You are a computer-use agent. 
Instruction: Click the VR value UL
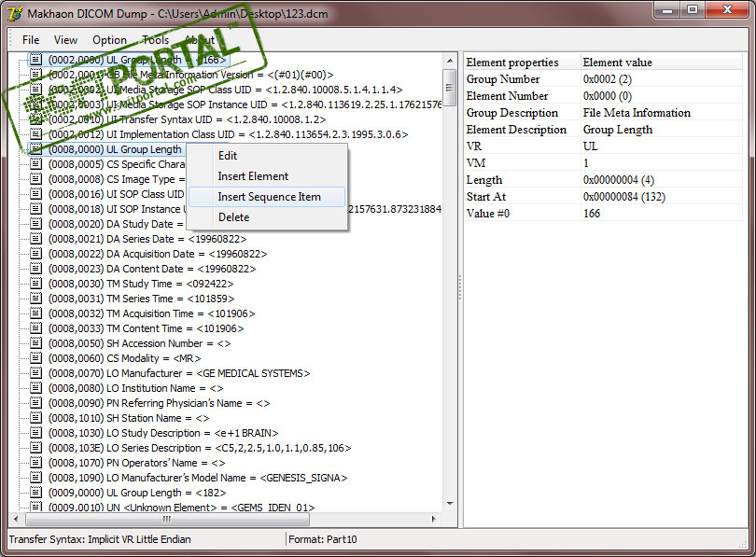coord(590,146)
